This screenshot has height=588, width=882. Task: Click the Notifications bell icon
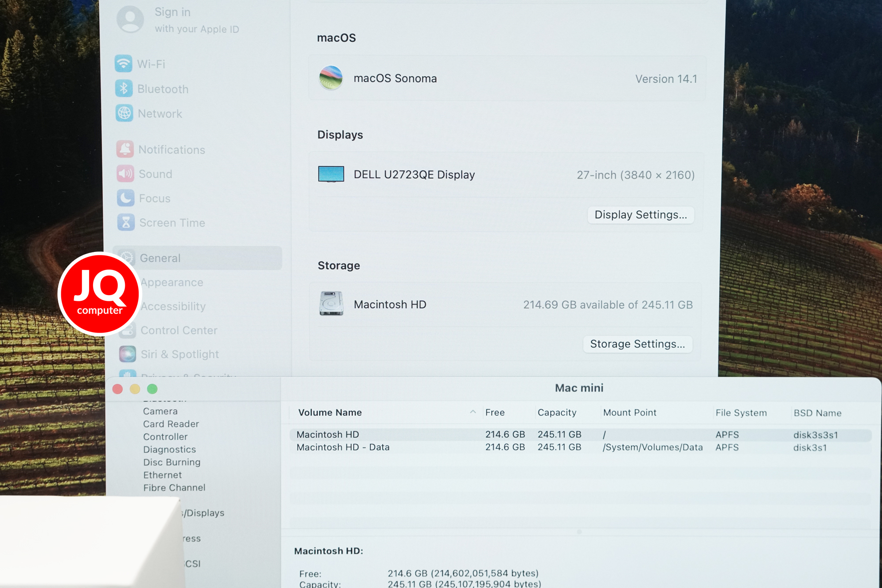pos(125,149)
